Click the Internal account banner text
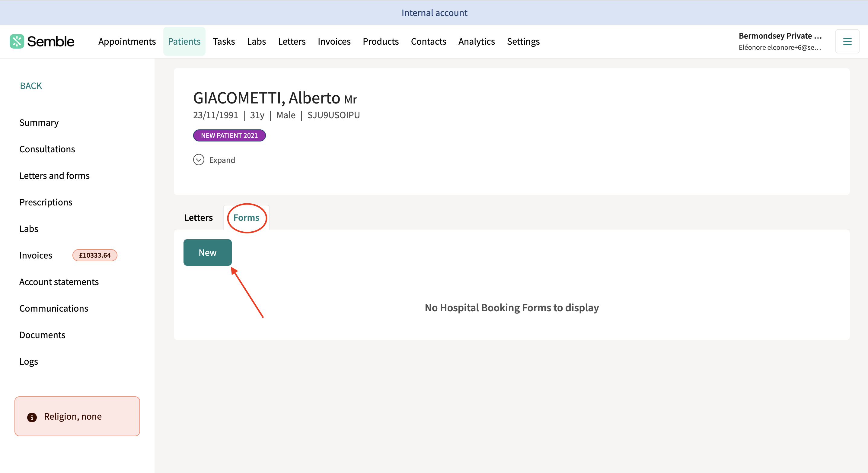 (434, 13)
